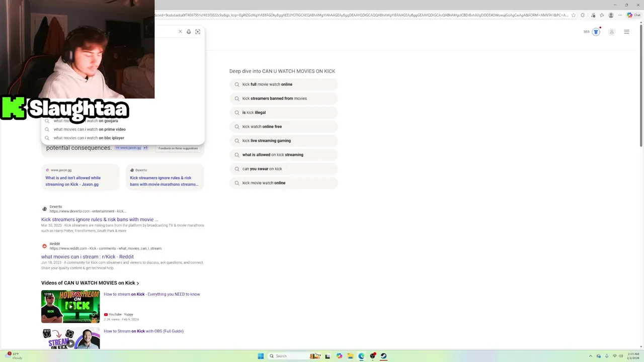
Task: Open Steam from the taskbar
Action: pos(383,356)
